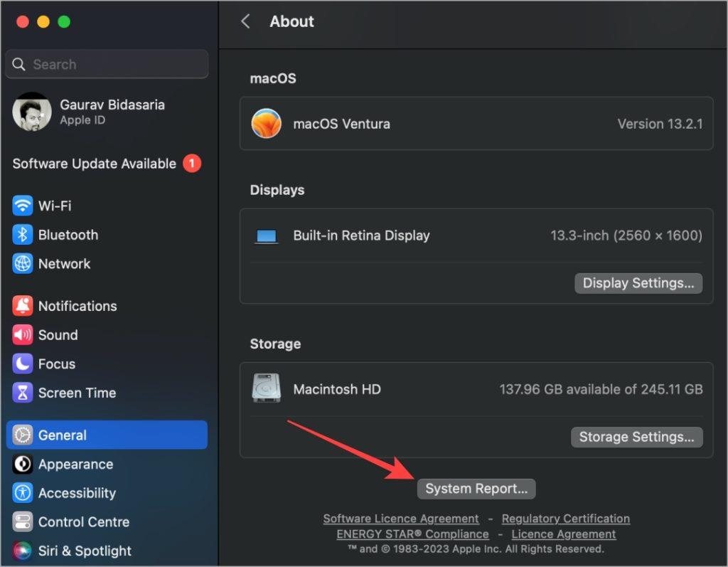Open the Software Licence Agreement link
Viewport: 728px width, 567px height.
click(401, 519)
